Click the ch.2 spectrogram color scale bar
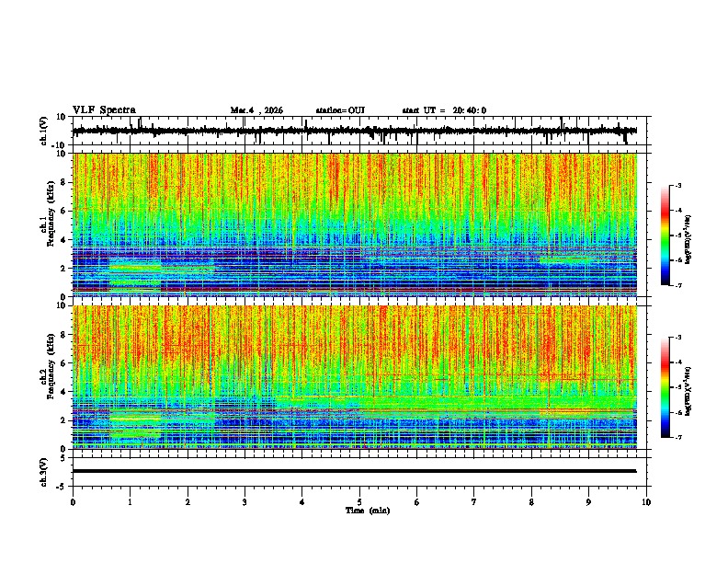This screenshot has width=728, height=563. click(x=665, y=387)
